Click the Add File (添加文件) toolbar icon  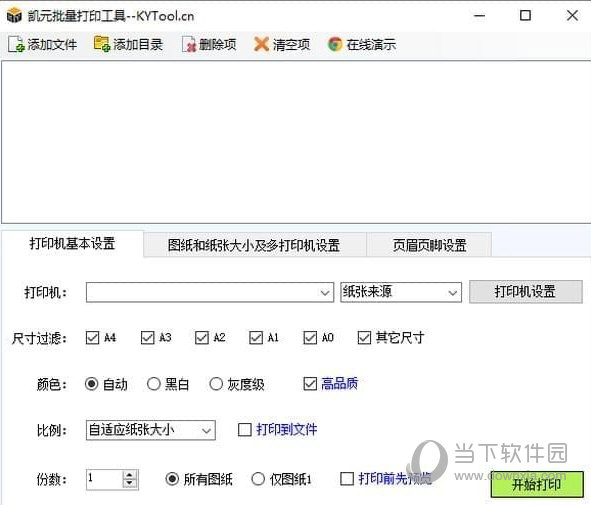pos(16,44)
